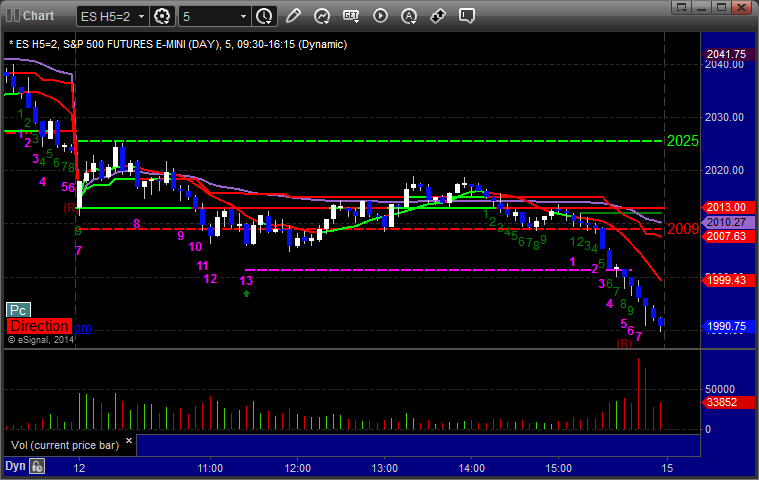Open the chart comment bubble icon
The image size is (759, 480).
point(467,16)
